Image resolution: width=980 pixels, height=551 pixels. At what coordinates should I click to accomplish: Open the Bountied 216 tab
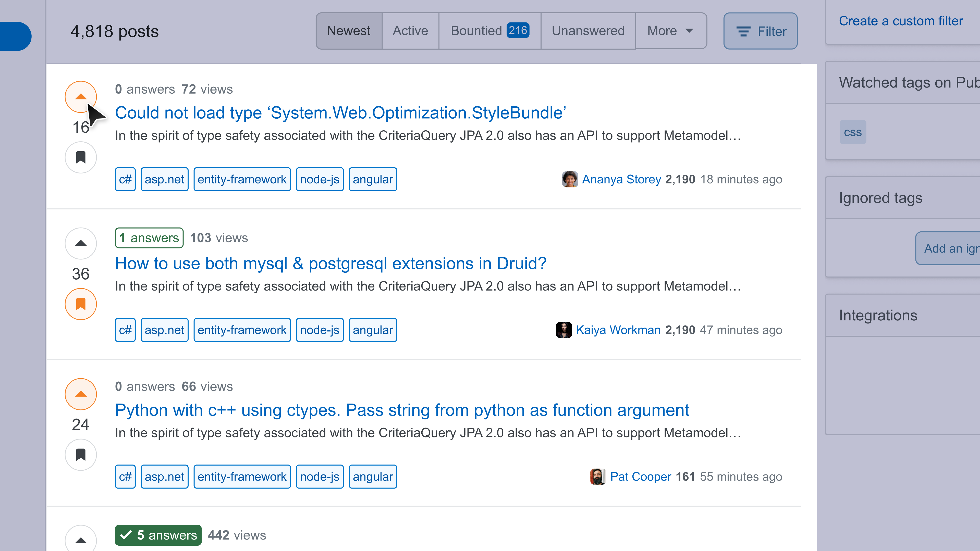coord(490,31)
